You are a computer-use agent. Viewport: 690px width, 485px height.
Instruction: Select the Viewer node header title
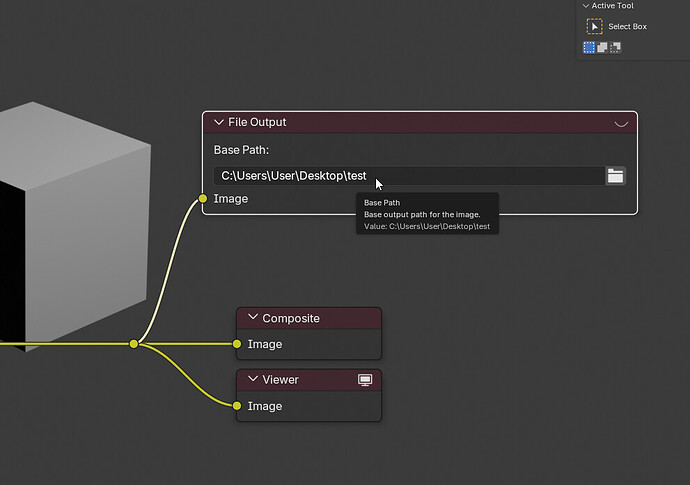pyautogui.click(x=280, y=379)
